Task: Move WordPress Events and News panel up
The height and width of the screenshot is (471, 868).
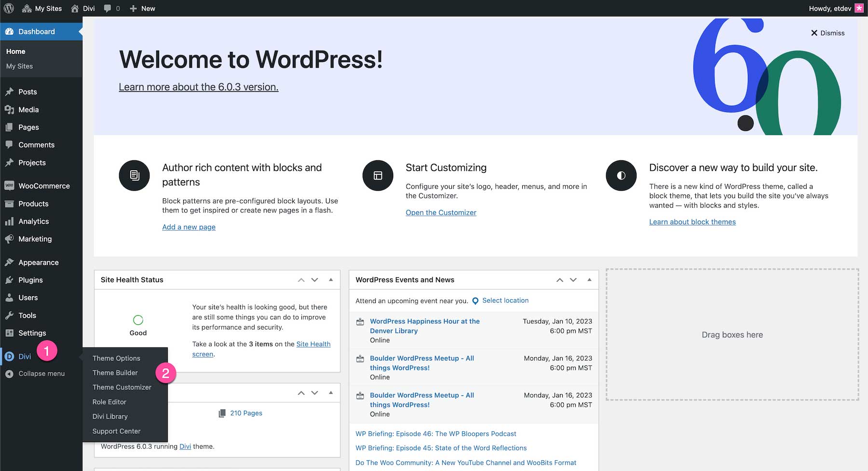Action: point(560,280)
